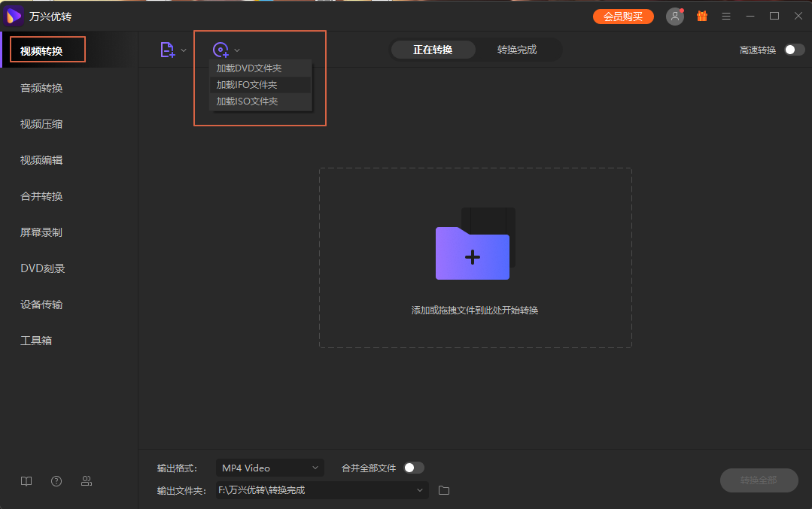Select the Load DVD disc icon

(220, 49)
